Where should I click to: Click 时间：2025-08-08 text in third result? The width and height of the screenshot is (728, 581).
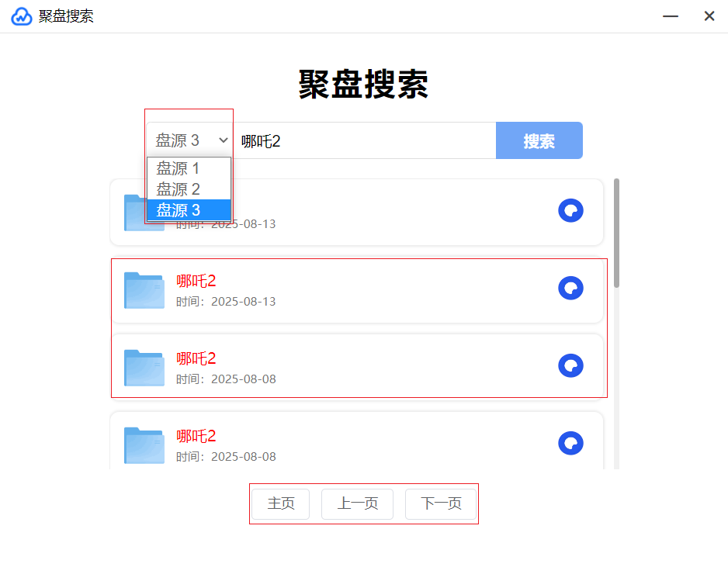click(x=226, y=379)
